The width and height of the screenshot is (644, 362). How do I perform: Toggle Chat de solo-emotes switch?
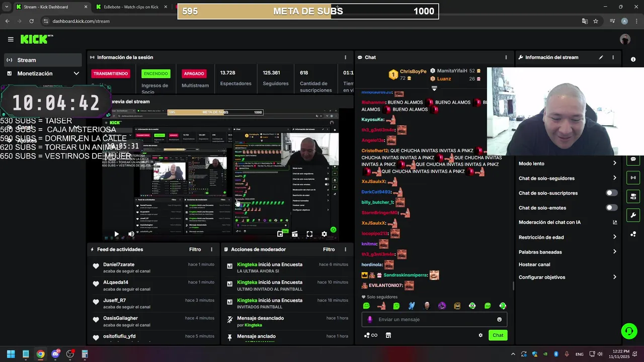[611, 208]
